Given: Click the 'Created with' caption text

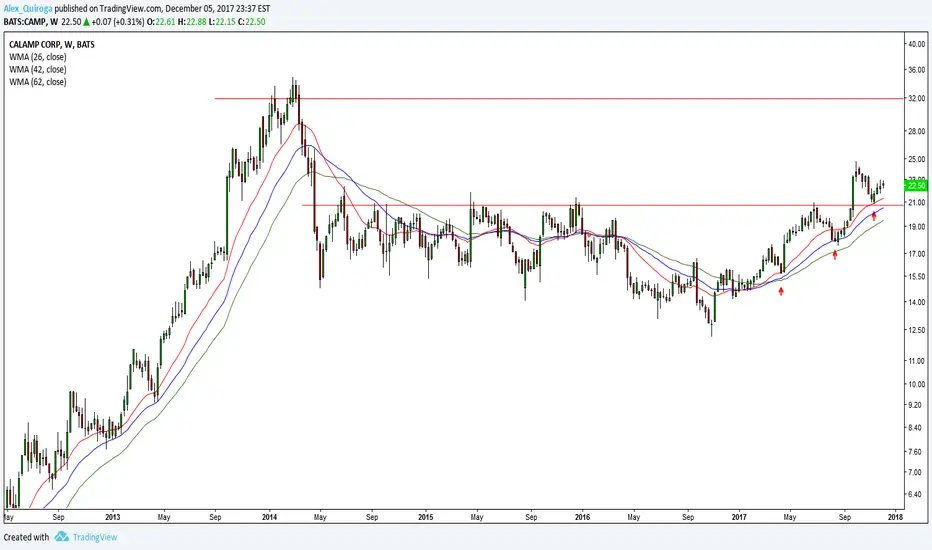Looking at the screenshot, I should [26, 537].
